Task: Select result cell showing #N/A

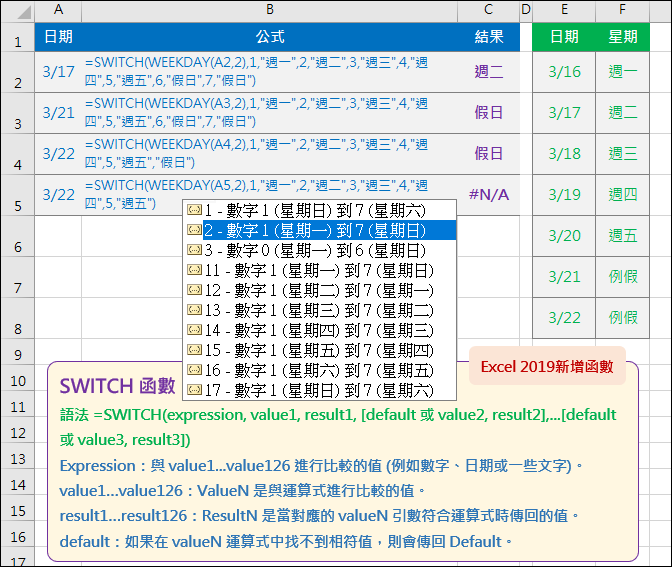Action: (489, 195)
